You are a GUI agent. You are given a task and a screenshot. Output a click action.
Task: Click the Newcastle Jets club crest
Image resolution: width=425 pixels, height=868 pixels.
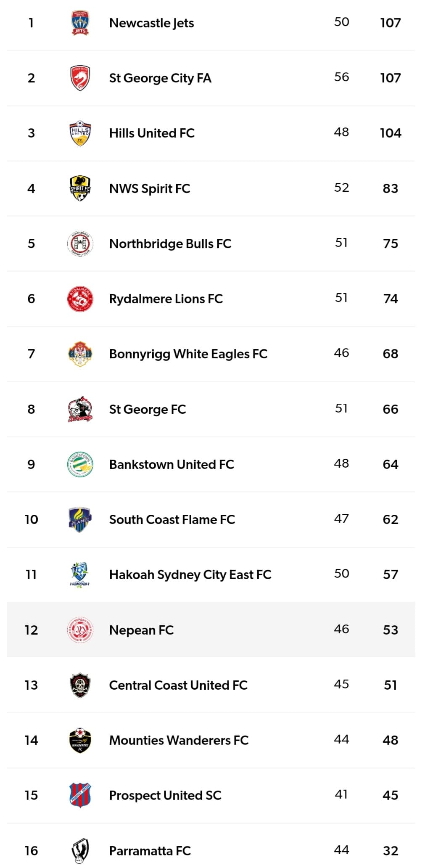tap(80, 23)
